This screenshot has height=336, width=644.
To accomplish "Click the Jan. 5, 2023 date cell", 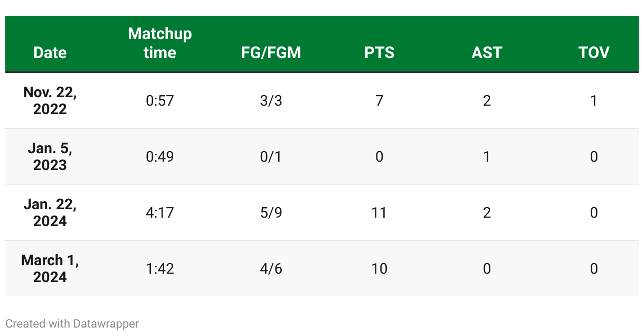I will 50,156.
